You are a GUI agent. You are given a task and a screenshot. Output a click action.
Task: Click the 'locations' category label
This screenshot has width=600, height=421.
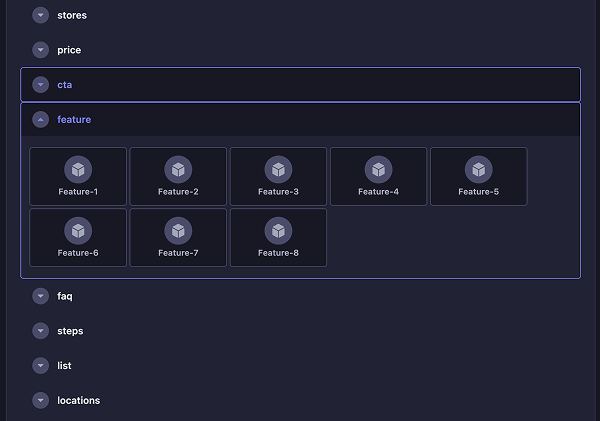click(x=79, y=400)
